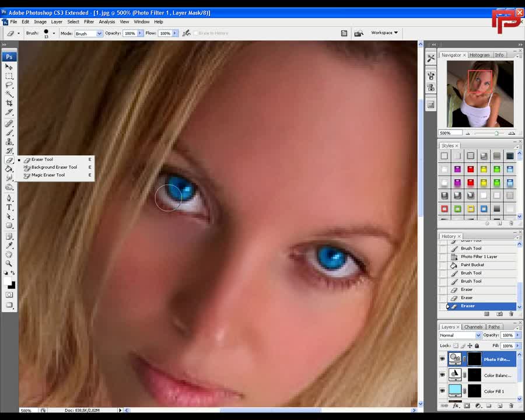Toggle lock position
525x420 pixels.
(470, 346)
